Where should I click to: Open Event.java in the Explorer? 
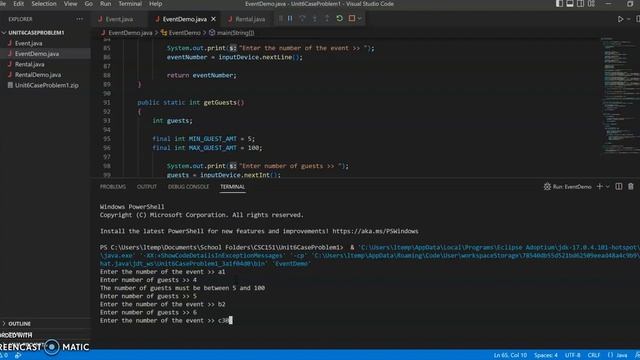[x=28, y=43]
